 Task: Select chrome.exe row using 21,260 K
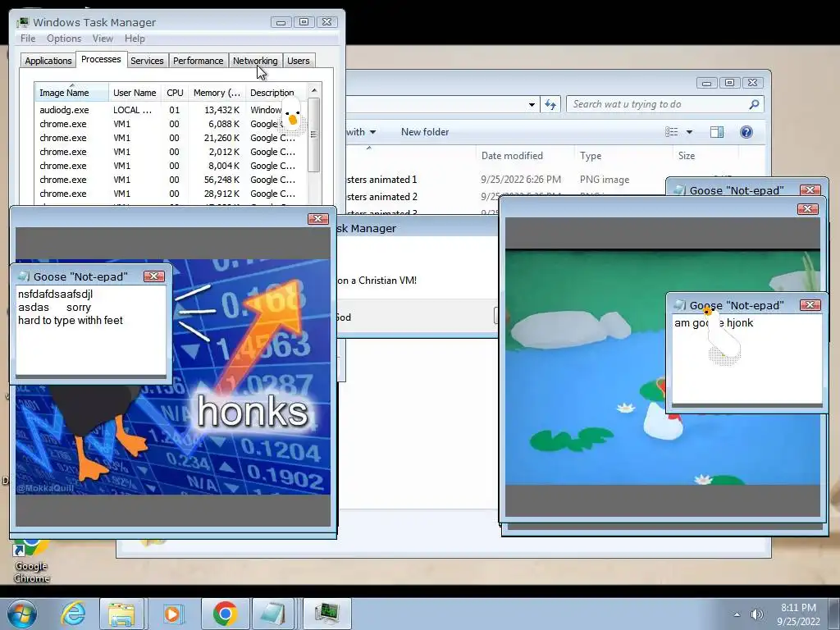pos(171,138)
